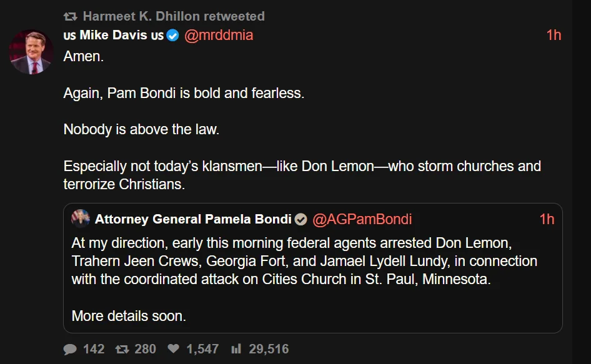The image size is (591, 364).
Task: Click the 'Nobody is above the law.' tweet text
Action: (x=141, y=130)
